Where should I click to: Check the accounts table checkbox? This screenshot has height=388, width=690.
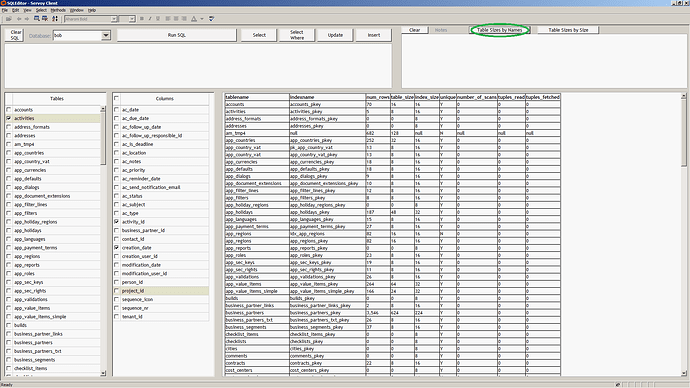click(9, 110)
